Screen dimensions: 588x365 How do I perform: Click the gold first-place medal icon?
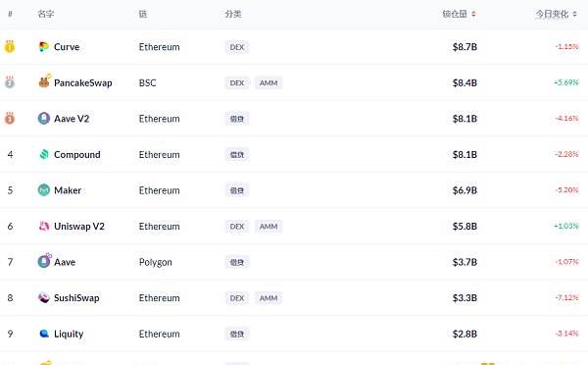10,46
